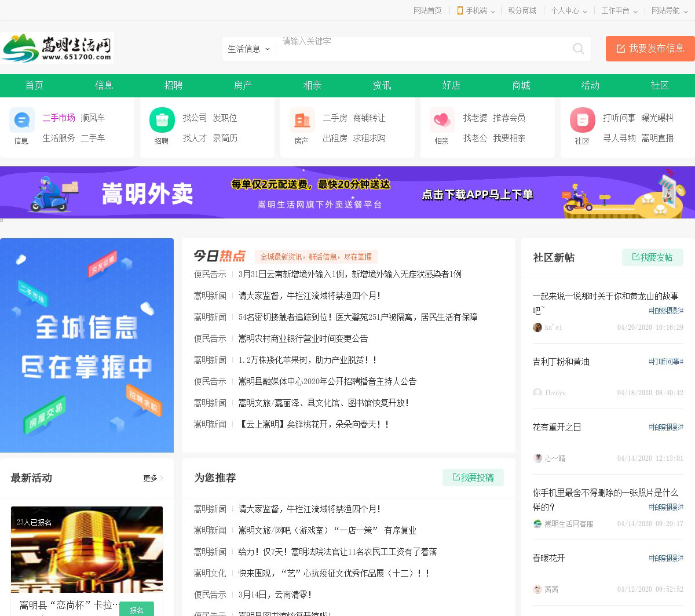The height and width of the screenshot is (616, 695).
Task: Open the green 招聘 briefcase icon
Action: [162, 121]
